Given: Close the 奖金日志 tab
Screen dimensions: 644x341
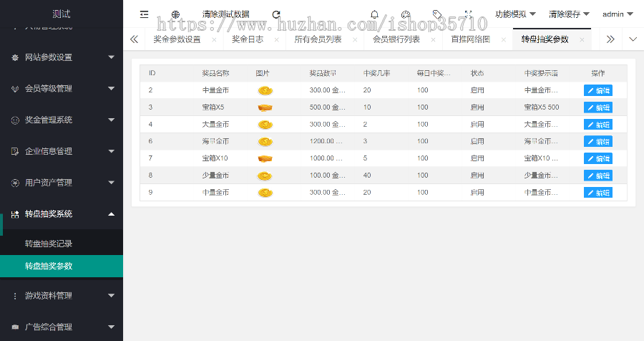Looking at the screenshot, I should point(276,39).
